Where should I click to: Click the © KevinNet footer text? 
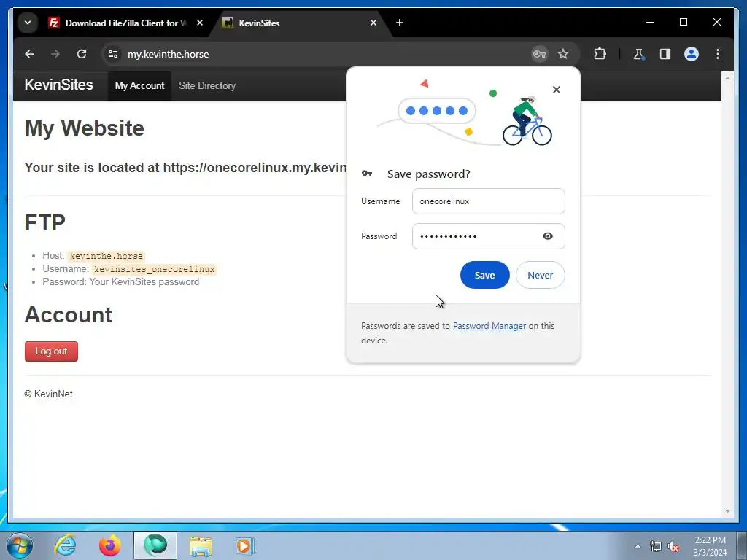[x=48, y=394]
